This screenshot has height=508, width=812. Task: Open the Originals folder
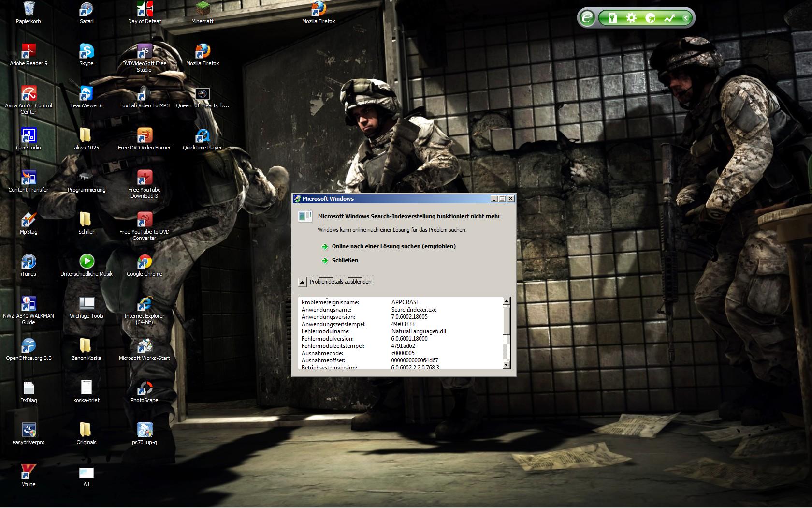point(87,430)
